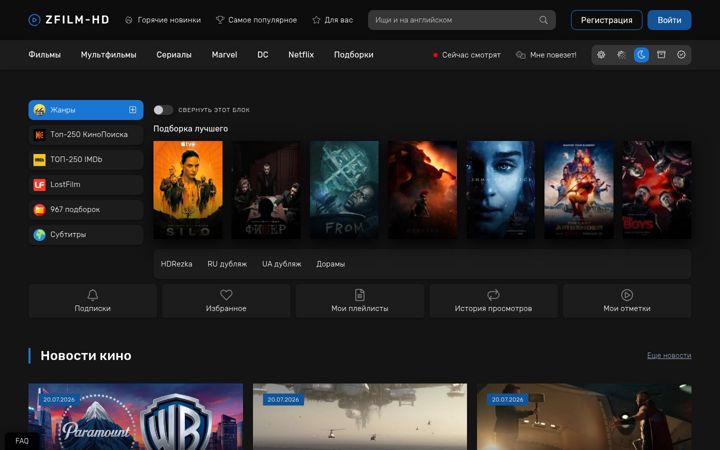Open the Paramount and WB news card
The image size is (720, 450).
pos(135,416)
